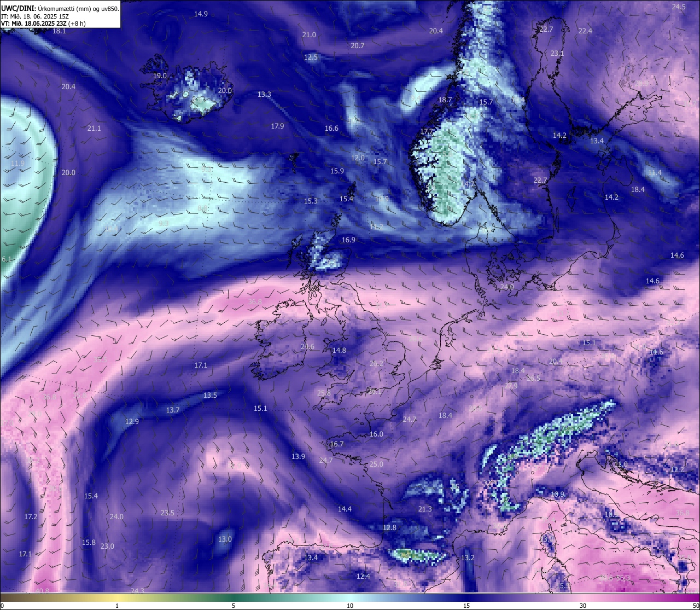The image size is (700, 610).
Task: Click the 23.1 value label
Action: click(557, 54)
